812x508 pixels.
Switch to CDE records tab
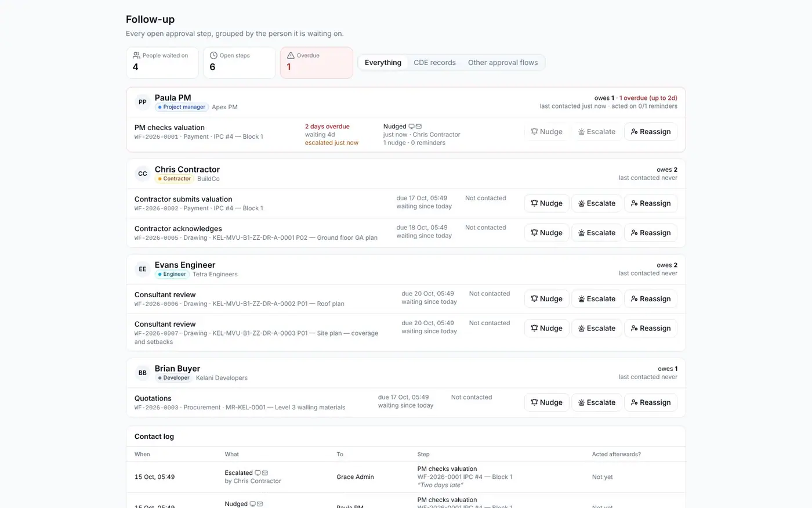point(434,63)
